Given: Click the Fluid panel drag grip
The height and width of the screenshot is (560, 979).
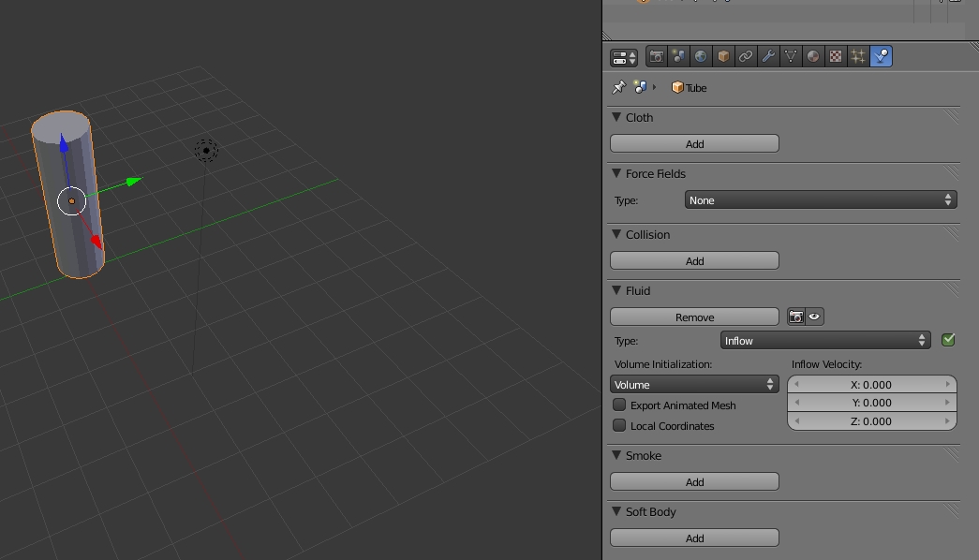Looking at the screenshot, I should pyautogui.click(x=951, y=290).
